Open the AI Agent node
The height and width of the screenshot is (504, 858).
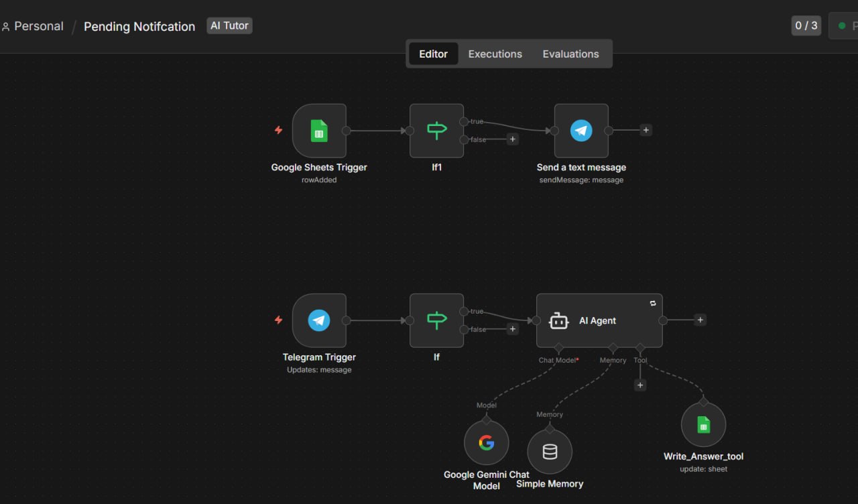[x=599, y=320]
